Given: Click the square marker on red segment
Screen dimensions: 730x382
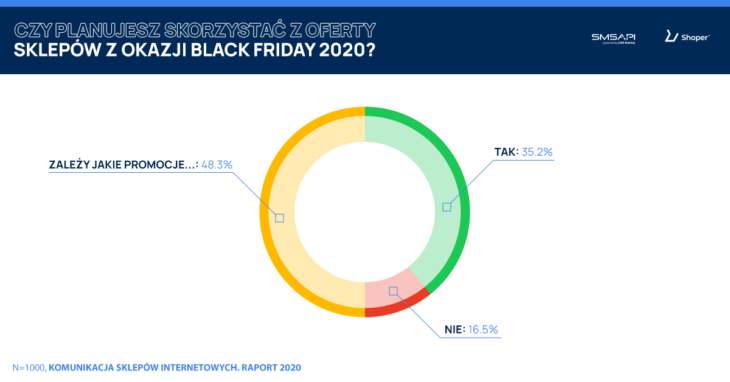Looking at the screenshot, I should 393,291.
